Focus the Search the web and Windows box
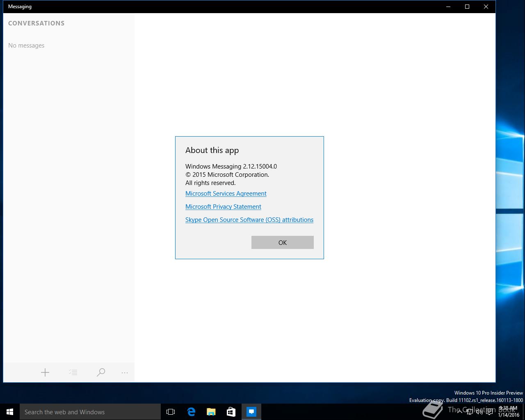525x420 pixels. pyautogui.click(x=90, y=412)
